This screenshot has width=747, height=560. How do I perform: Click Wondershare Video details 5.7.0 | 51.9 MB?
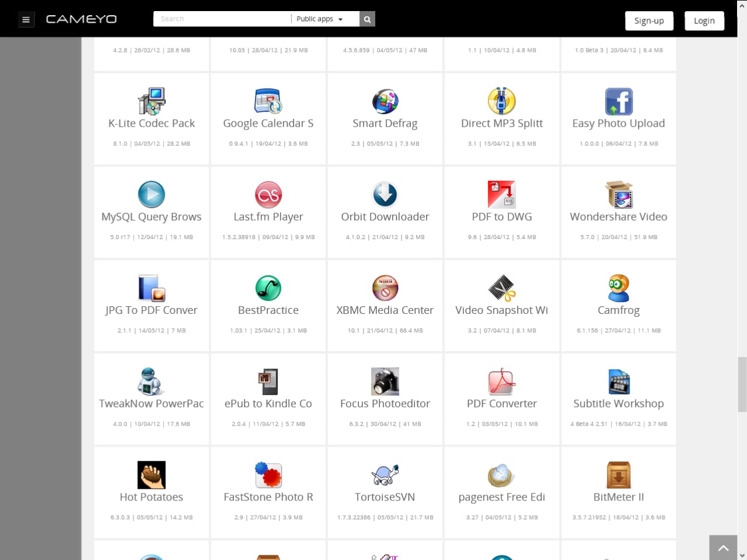[x=619, y=237]
